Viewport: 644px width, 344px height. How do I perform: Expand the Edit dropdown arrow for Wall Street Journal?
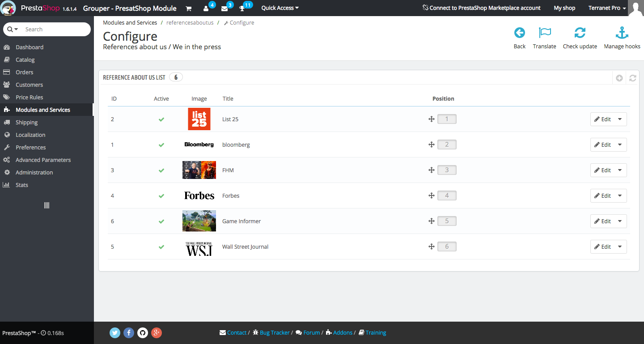(x=620, y=246)
